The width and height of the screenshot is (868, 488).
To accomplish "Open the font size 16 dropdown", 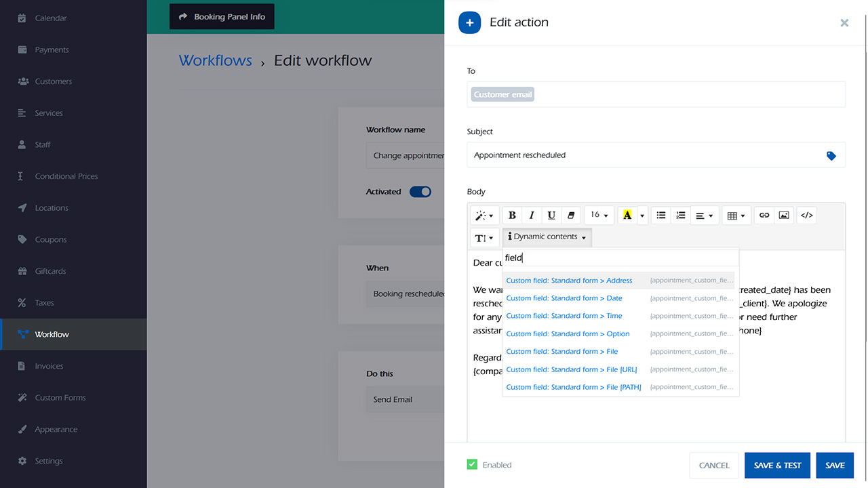I will tap(599, 216).
